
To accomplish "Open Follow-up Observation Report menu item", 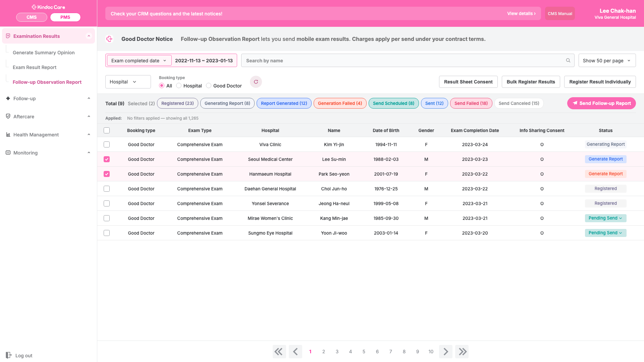I will coord(47,82).
